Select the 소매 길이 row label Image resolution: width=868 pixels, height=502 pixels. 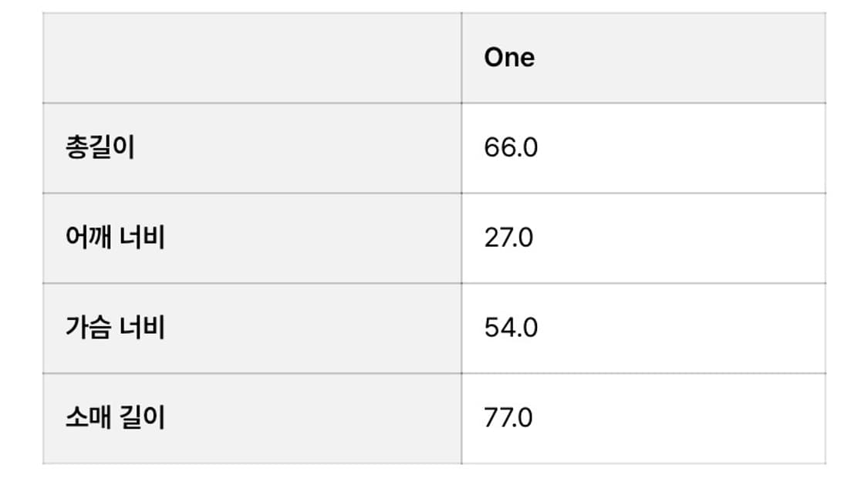coord(115,418)
